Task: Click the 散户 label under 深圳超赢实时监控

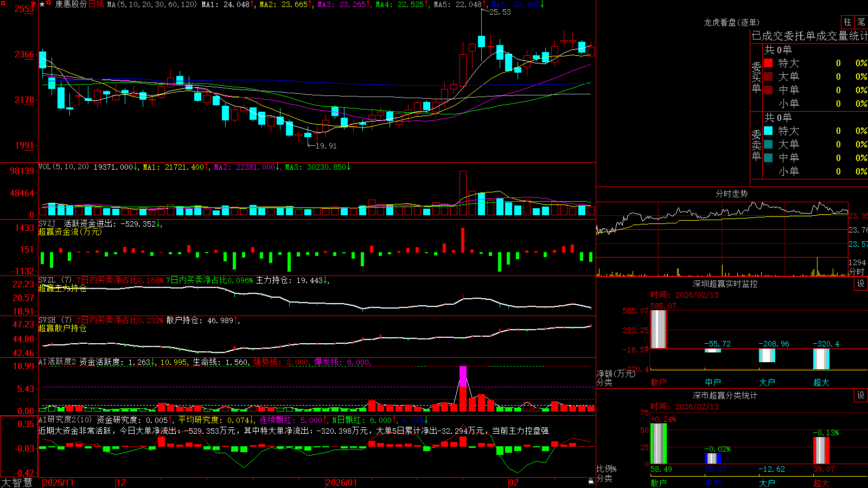Action: [659, 382]
